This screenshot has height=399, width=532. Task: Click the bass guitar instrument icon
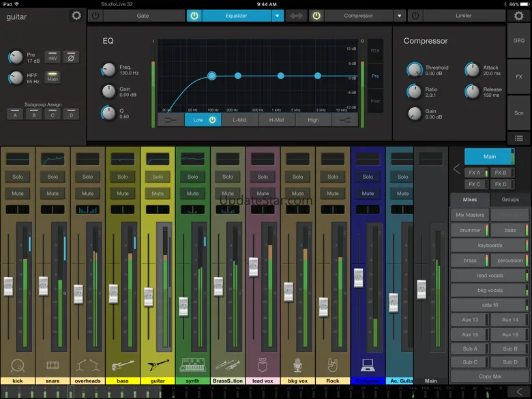(x=122, y=364)
